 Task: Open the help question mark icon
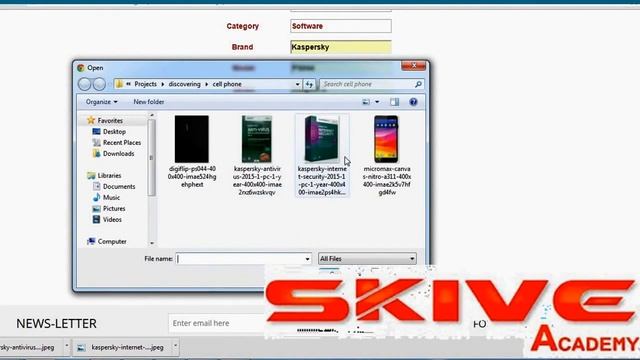(413, 102)
